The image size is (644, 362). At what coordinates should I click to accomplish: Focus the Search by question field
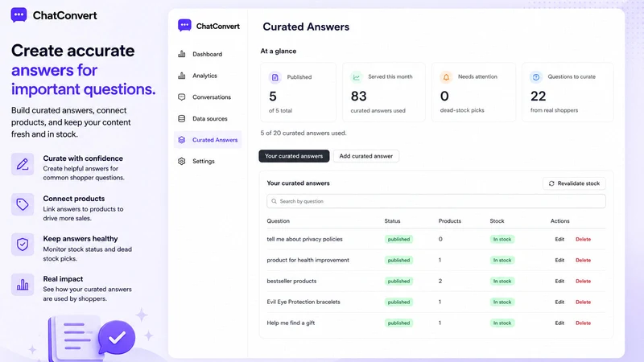pyautogui.click(x=436, y=201)
